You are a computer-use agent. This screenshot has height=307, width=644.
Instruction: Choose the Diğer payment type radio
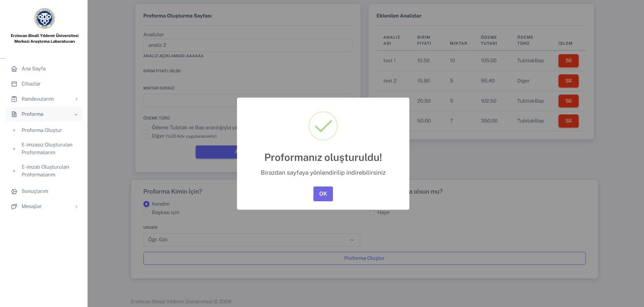click(x=146, y=136)
